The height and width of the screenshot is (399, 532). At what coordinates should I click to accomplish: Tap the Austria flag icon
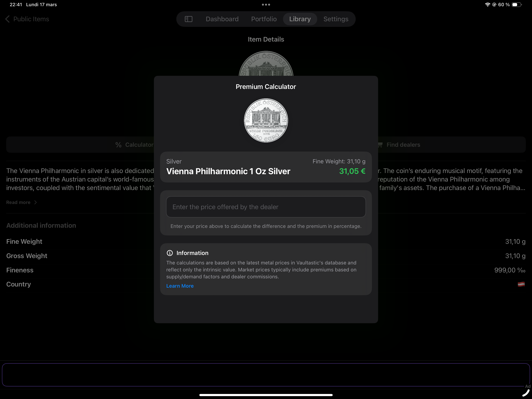click(x=521, y=284)
